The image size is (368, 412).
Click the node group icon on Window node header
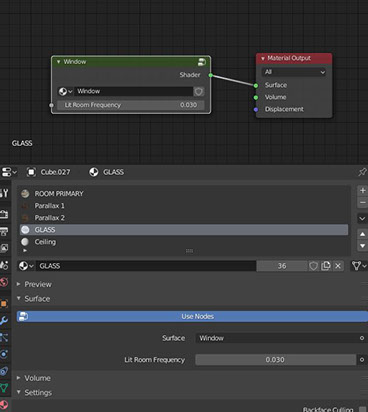tap(202, 62)
